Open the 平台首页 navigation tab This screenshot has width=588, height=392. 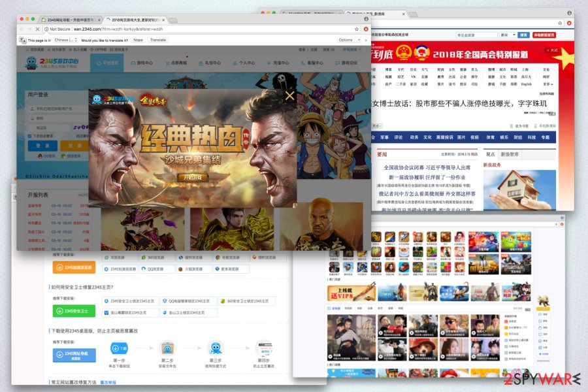[108, 63]
